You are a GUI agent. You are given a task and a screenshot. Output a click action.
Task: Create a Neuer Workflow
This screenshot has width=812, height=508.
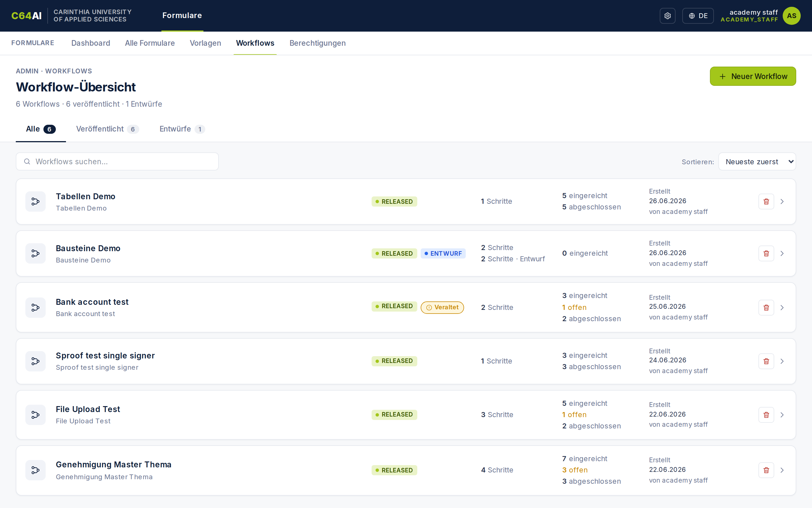click(x=753, y=76)
